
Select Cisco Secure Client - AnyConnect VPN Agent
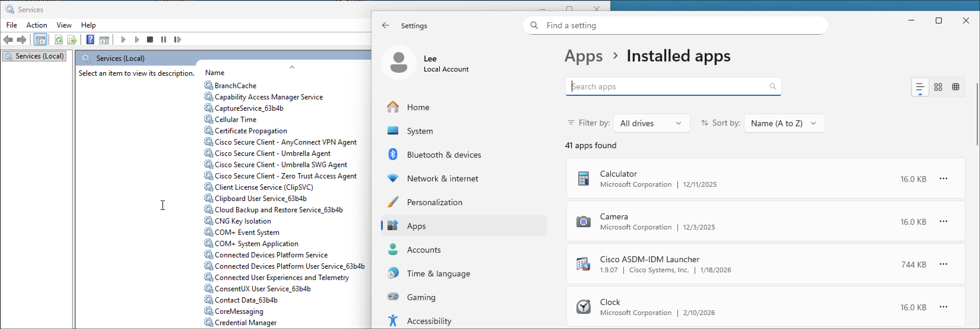(285, 142)
